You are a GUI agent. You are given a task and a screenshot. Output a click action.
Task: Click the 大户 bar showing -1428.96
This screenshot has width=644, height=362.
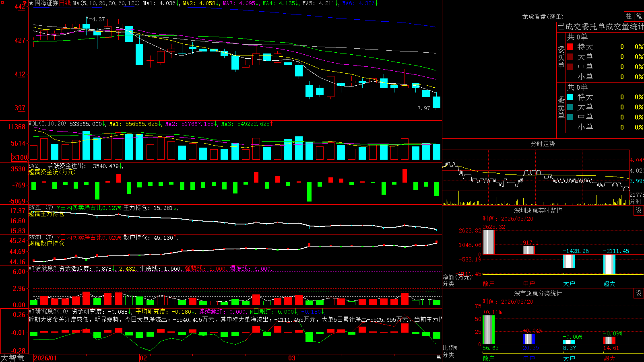(569, 261)
